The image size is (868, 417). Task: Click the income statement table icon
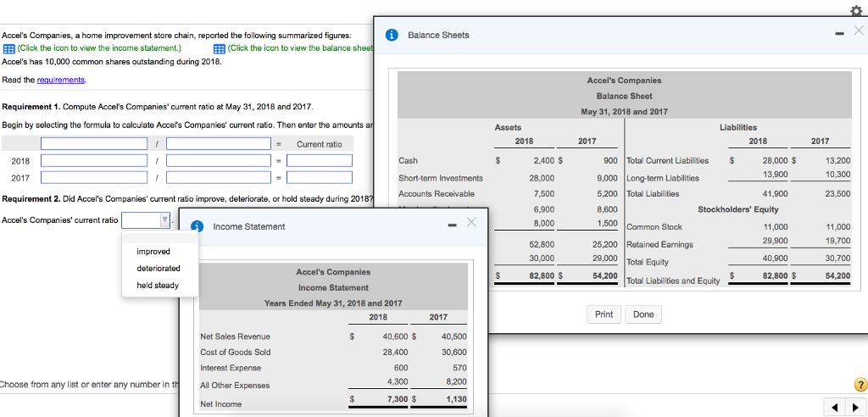click(x=8, y=48)
